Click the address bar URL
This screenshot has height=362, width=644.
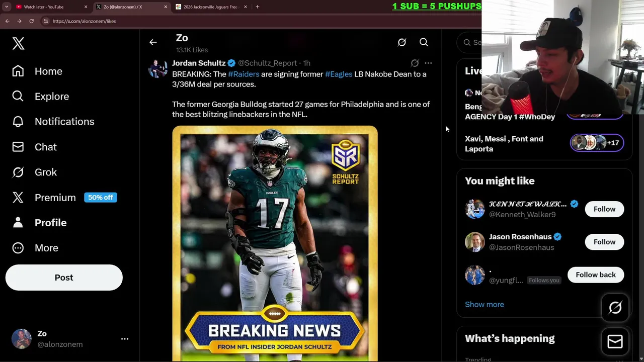tap(84, 21)
